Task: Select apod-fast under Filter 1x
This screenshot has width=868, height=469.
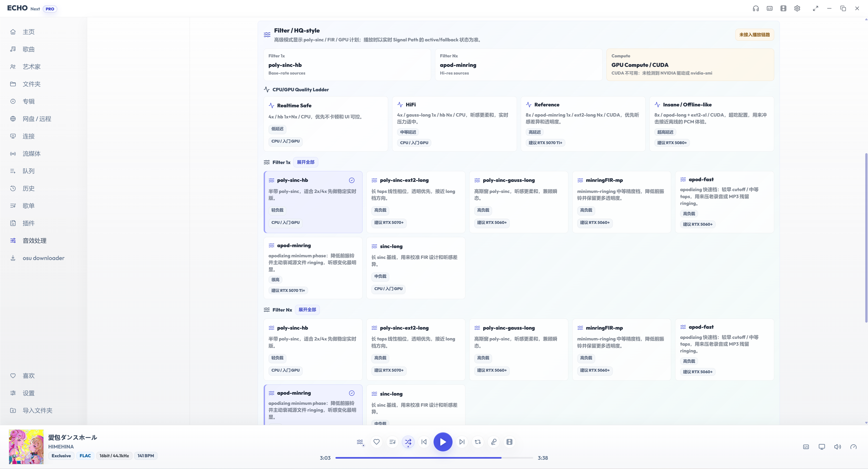Action: click(724, 202)
